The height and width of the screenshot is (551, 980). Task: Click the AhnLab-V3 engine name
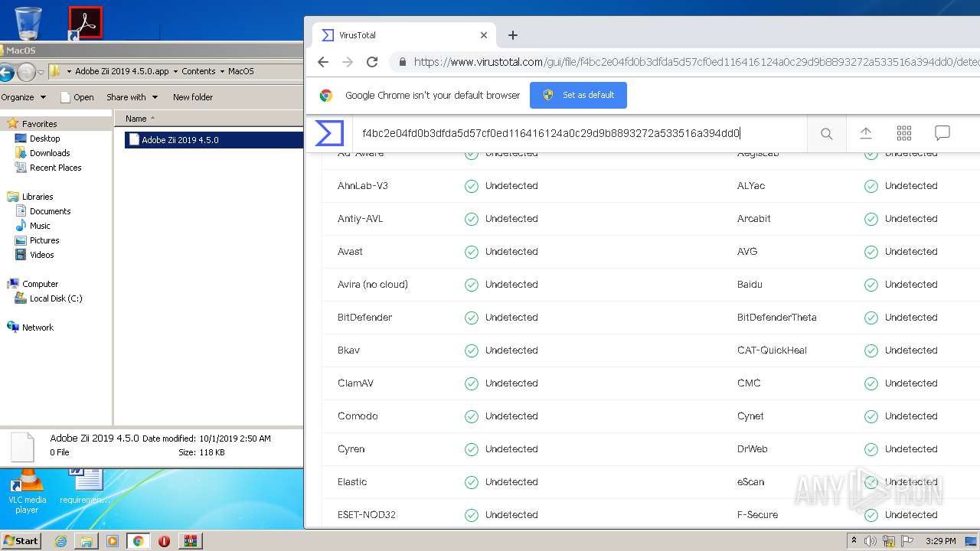tap(363, 186)
